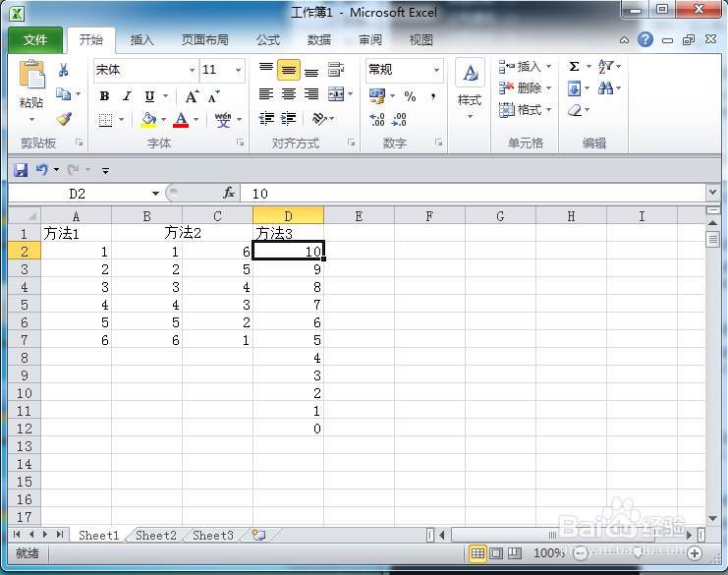Expand 插入 cells dropdown

549,67
